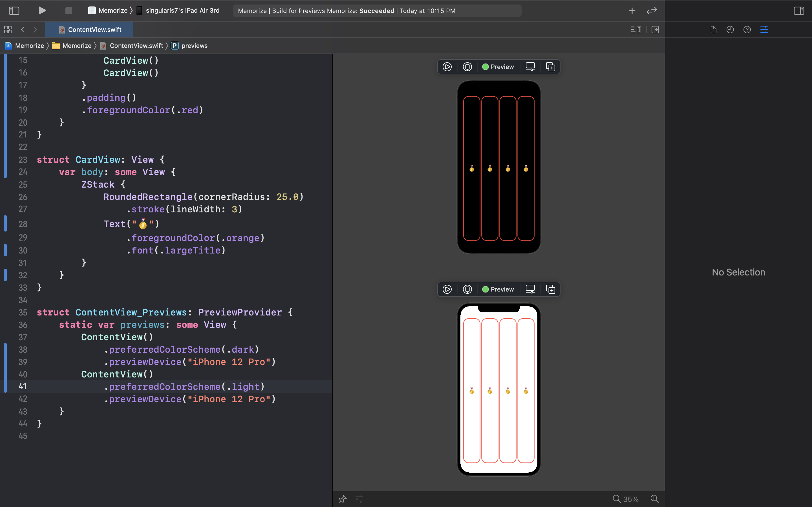This screenshot has height=507, width=812.
Task: Toggle the right inspector panel
Action: pos(798,11)
